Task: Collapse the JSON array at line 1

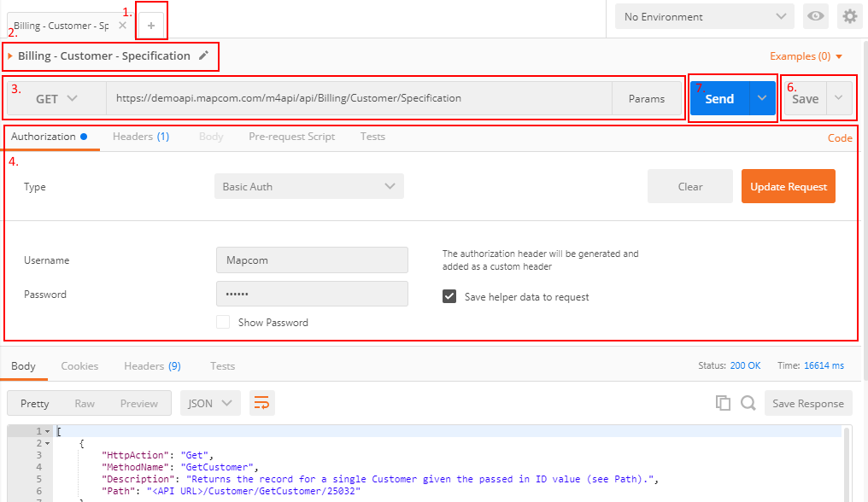Action: pos(47,432)
